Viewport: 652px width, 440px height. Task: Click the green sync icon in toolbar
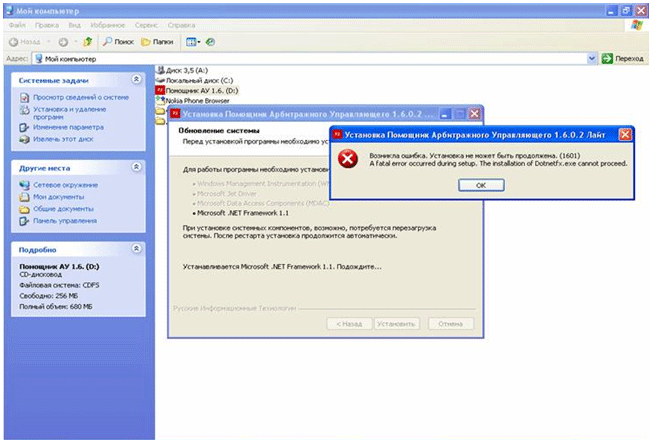210,42
